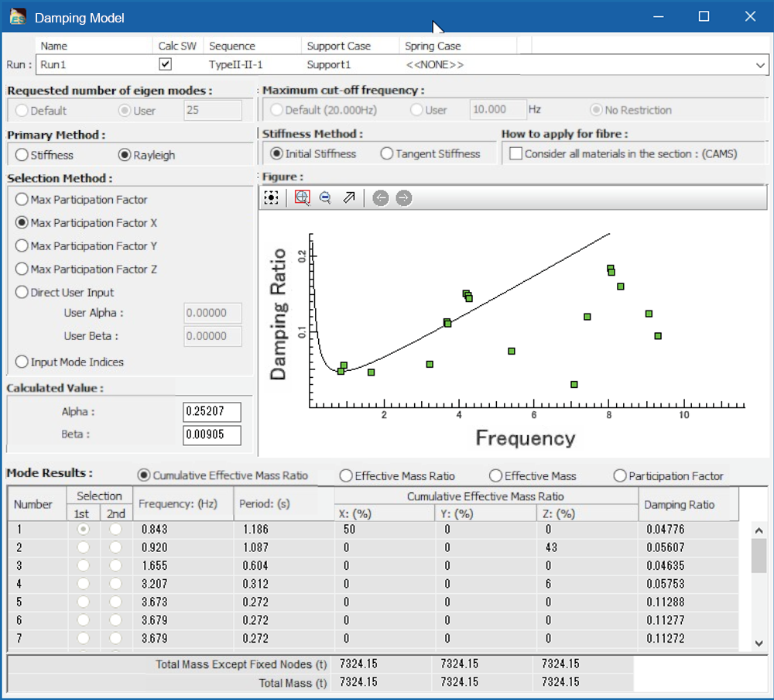Image resolution: width=774 pixels, height=700 pixels.
Task: Click the User Alpha input field
Action: (213, 313)
